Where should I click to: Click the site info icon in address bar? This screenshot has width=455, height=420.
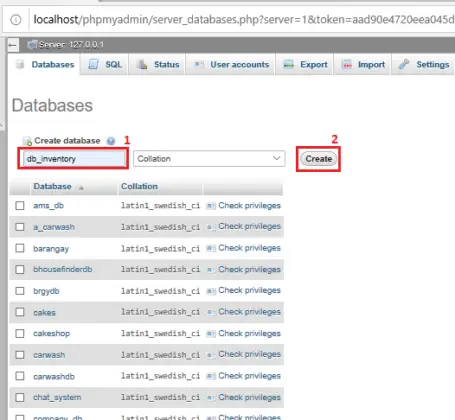coord(16,20)
